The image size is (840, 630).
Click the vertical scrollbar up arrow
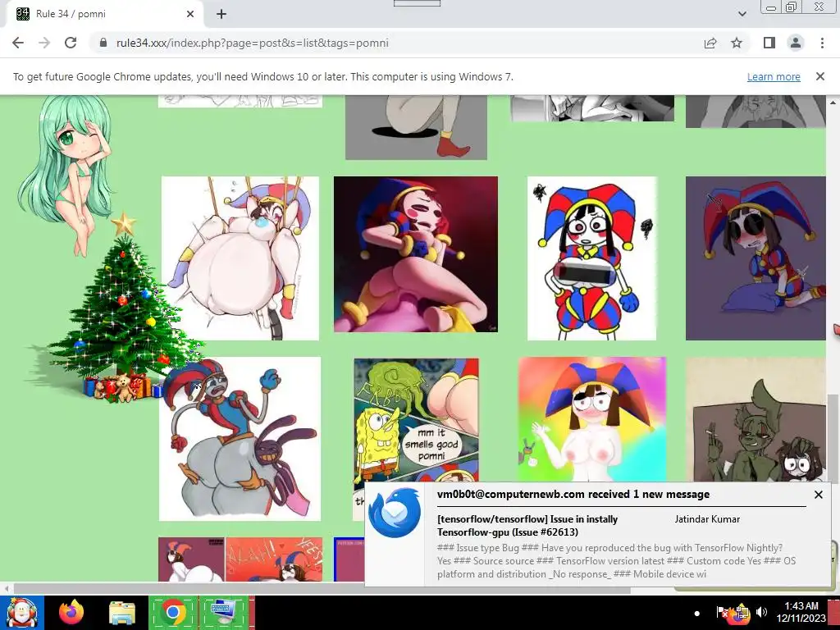[833, 102]
